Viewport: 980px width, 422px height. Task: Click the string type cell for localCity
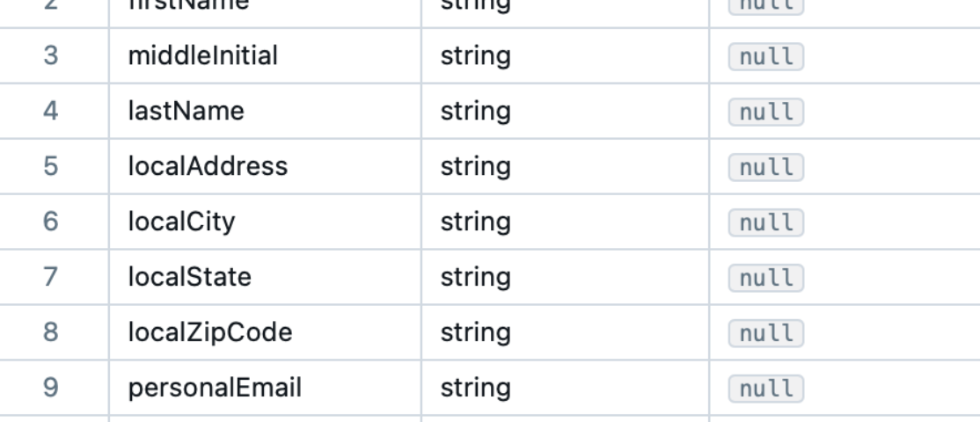[x=565, y=222]
